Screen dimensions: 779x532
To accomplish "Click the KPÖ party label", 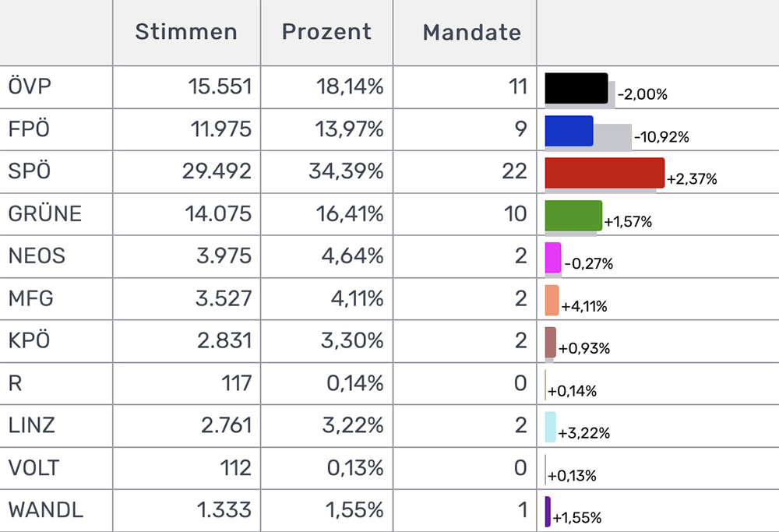I will pyautogui.click(x=29, y=340).
